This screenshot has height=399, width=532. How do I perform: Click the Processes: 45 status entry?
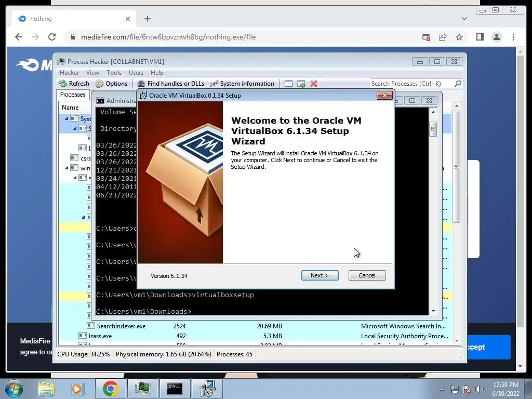point(234,354)
